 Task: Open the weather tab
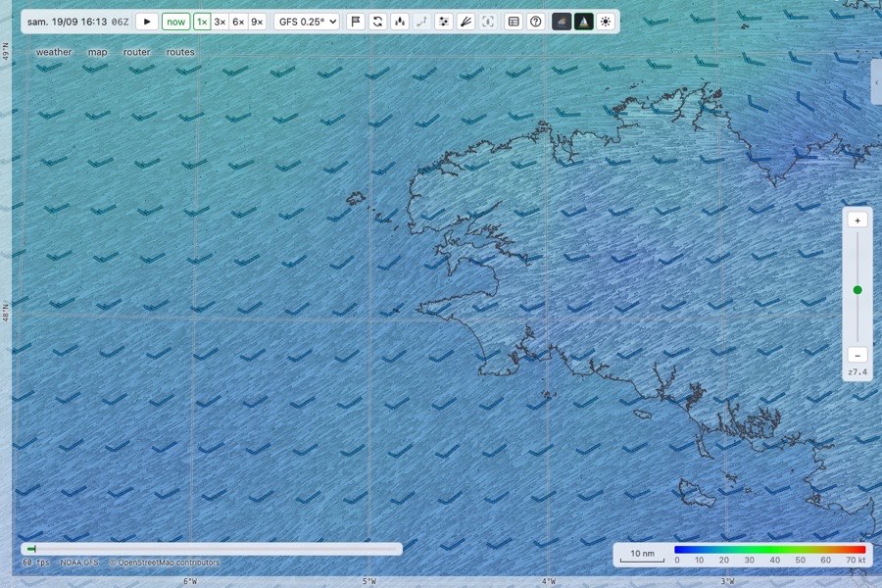pyautogui.click(x=54, y=52)
